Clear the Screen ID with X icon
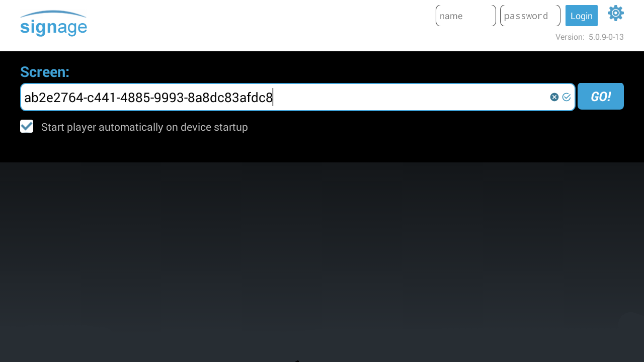644x362 pixels. coord(554,97)
